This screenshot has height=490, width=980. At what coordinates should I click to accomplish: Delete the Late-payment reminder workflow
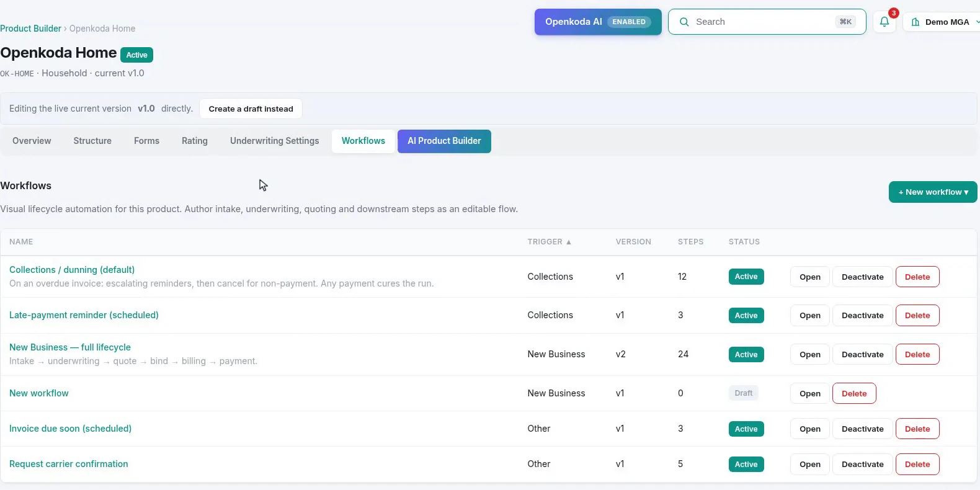pos(917,315)
